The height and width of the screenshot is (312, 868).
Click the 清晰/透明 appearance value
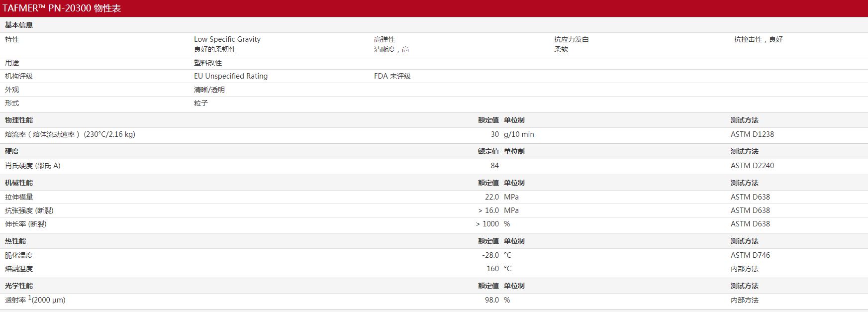[209, 90]
